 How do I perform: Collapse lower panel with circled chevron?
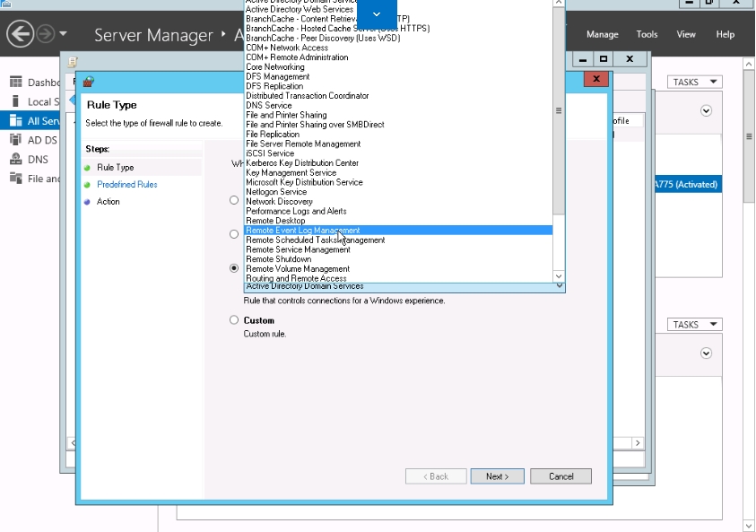pos(706,353)
